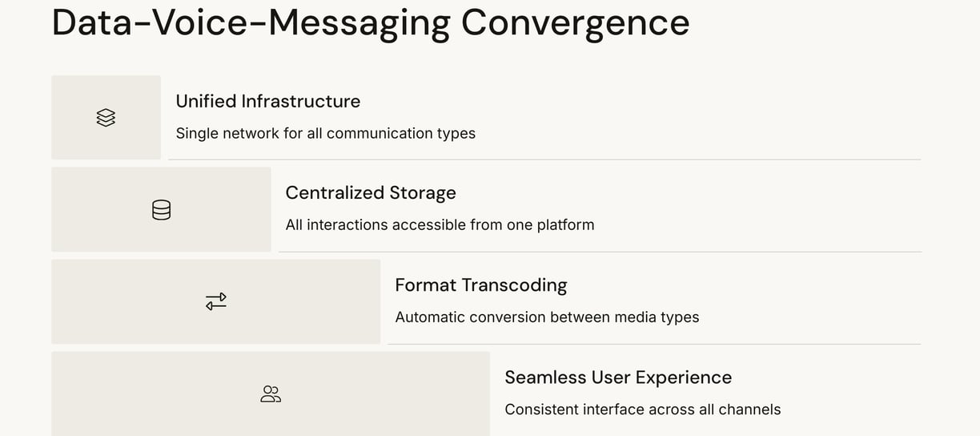Click the beige block behind layers icon
980x436 pixels.
(x=106, y=118)
